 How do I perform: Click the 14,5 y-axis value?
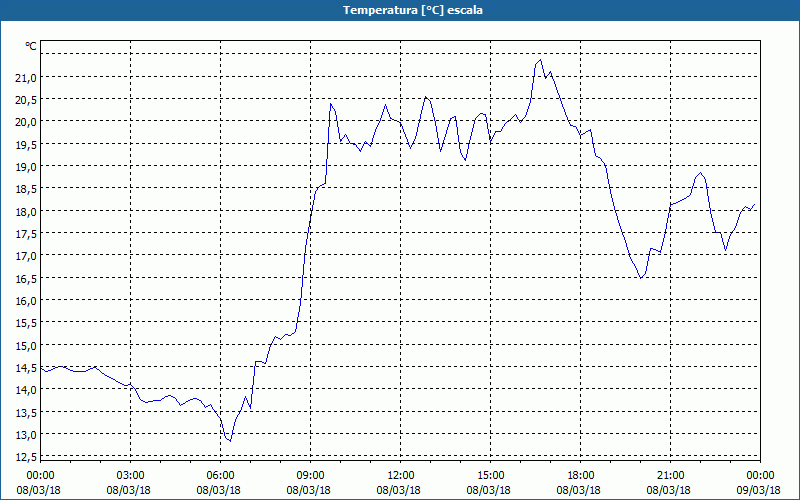[x=26, y=367]
